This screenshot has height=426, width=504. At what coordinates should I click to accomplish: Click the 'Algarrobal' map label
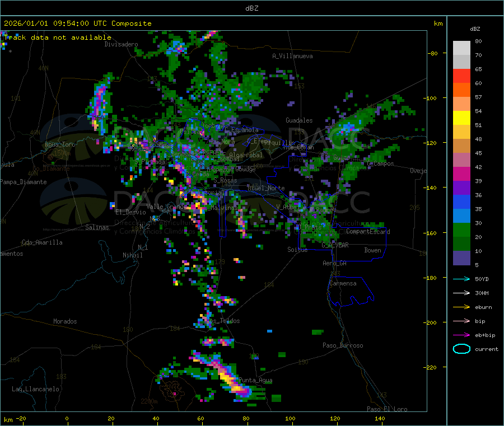click(x=246, y=155)
